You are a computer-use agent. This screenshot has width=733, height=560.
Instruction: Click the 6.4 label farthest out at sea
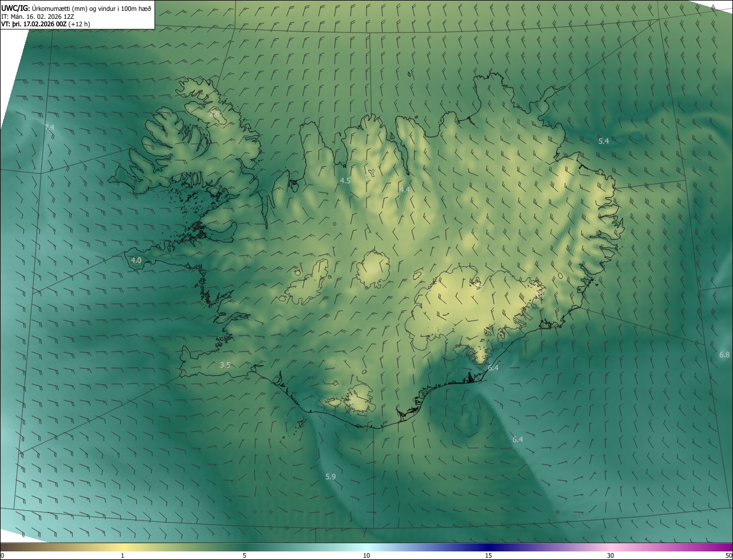coord(518,439)
